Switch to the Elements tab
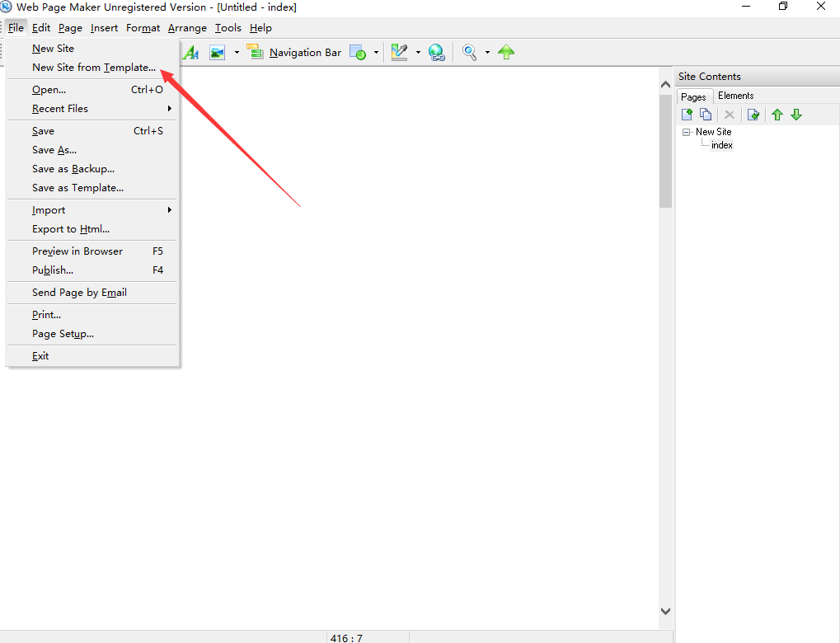Viewport: 840px width, 643px height. (736, 95)
